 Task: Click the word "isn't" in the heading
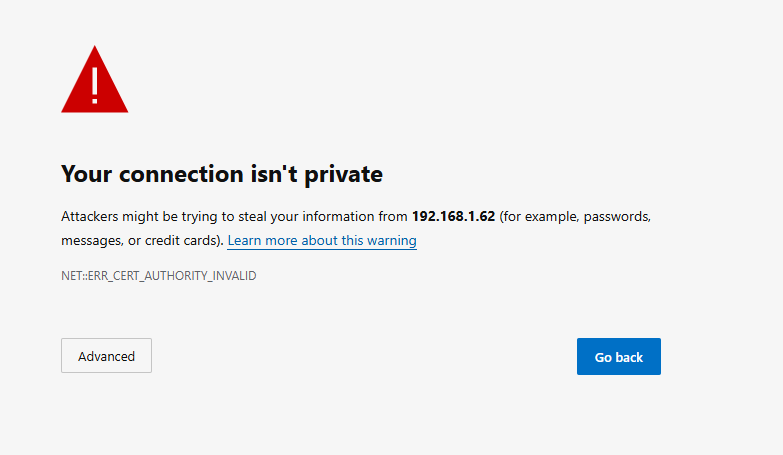[x=270, y=174]
